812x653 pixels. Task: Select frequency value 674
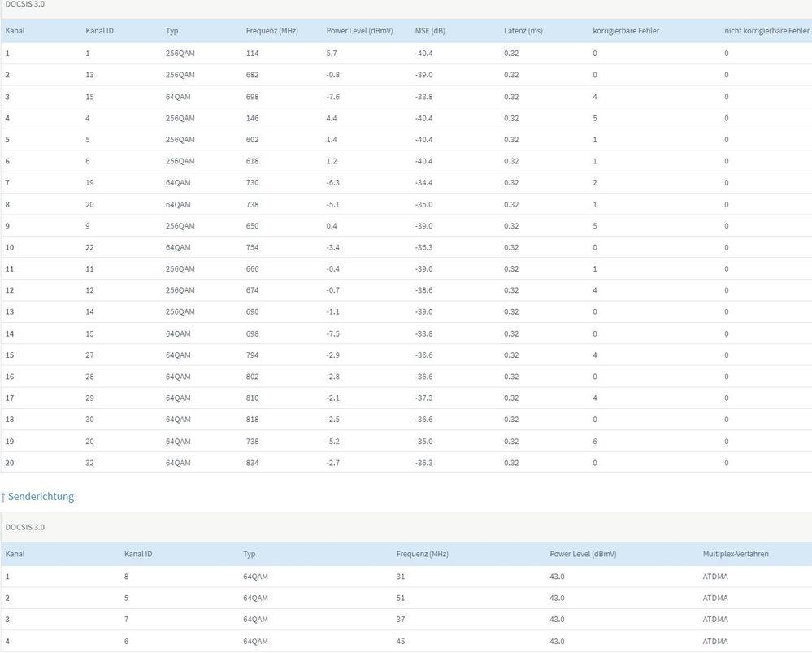[x=252, y=290]
